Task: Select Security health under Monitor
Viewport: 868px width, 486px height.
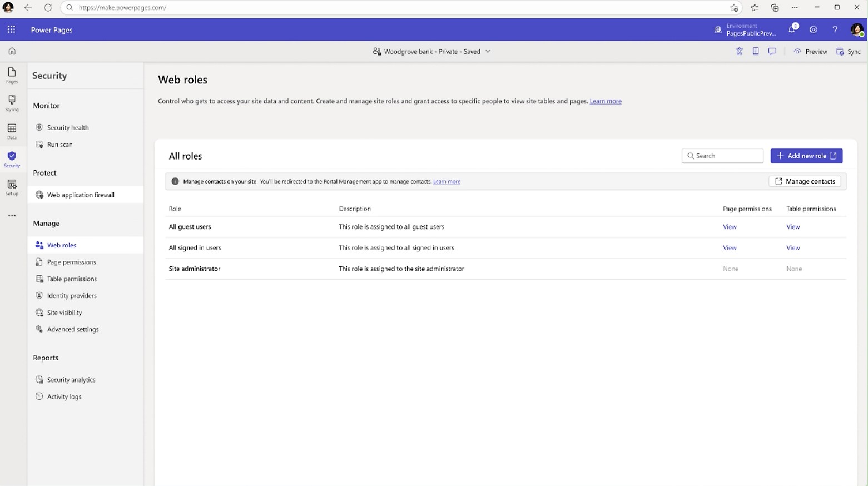Action: pyautogui.click(x=68, y=127)
